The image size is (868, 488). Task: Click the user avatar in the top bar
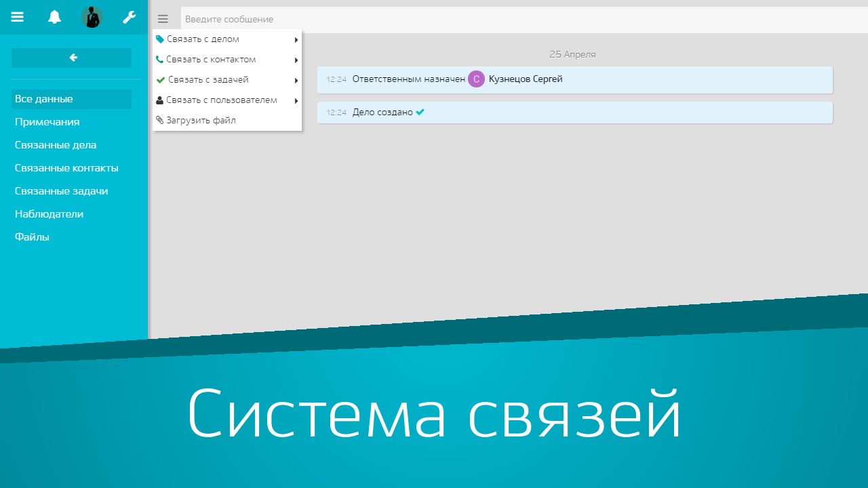(x=92, y=18)
